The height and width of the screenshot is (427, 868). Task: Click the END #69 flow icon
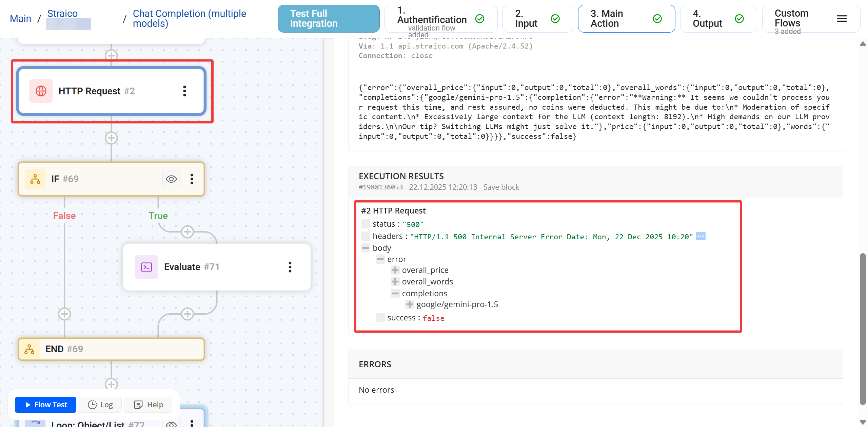(29, 349)
